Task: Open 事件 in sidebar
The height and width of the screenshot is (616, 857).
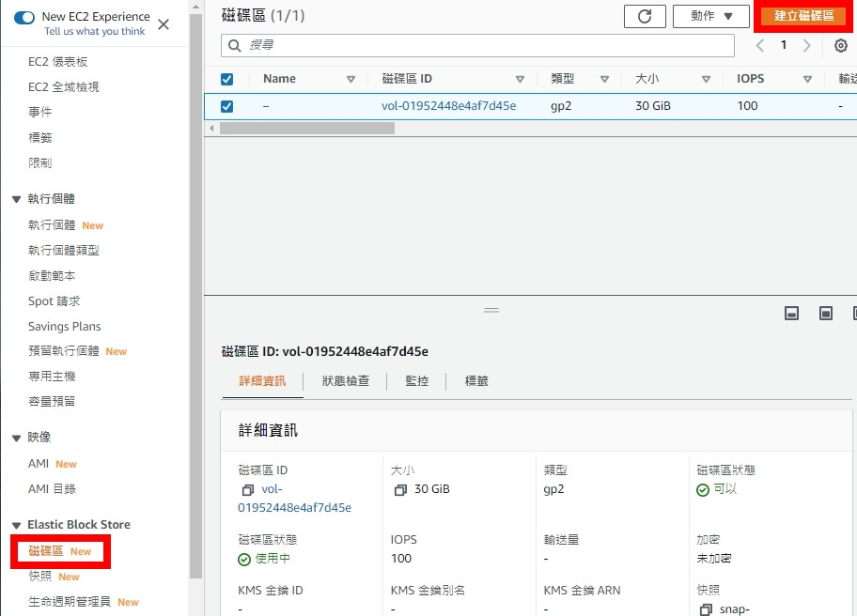Action: [x=39, y=112]
